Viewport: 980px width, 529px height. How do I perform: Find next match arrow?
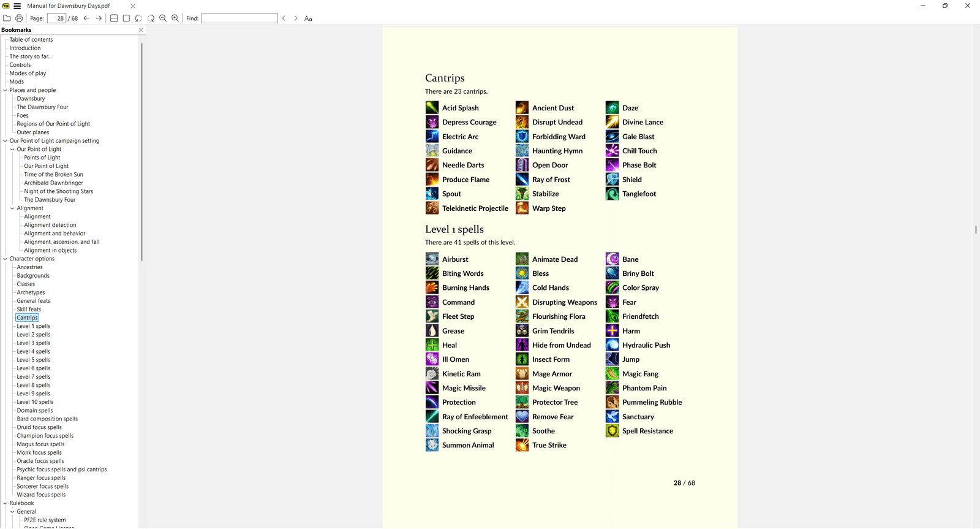point(296,18)
